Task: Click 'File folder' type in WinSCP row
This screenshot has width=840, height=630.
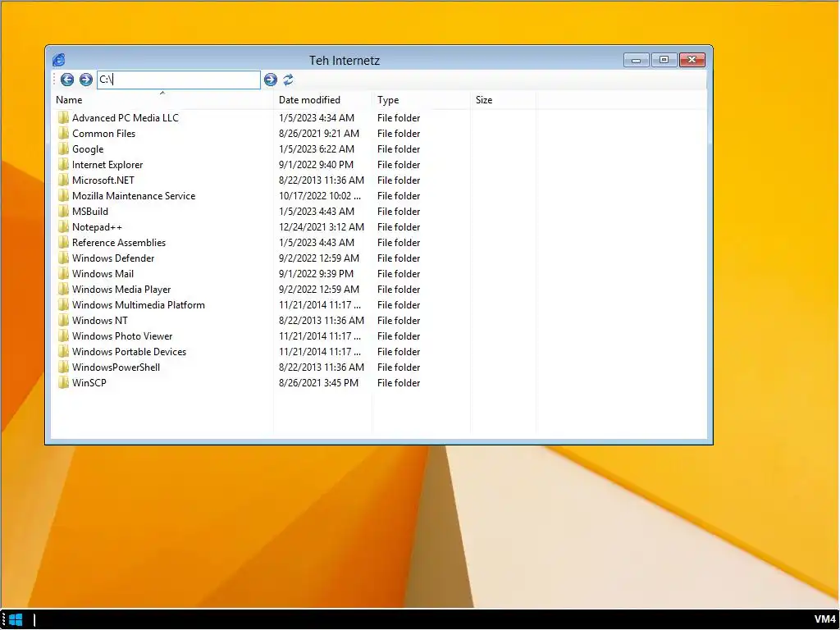Action: (x=399, y=382)
